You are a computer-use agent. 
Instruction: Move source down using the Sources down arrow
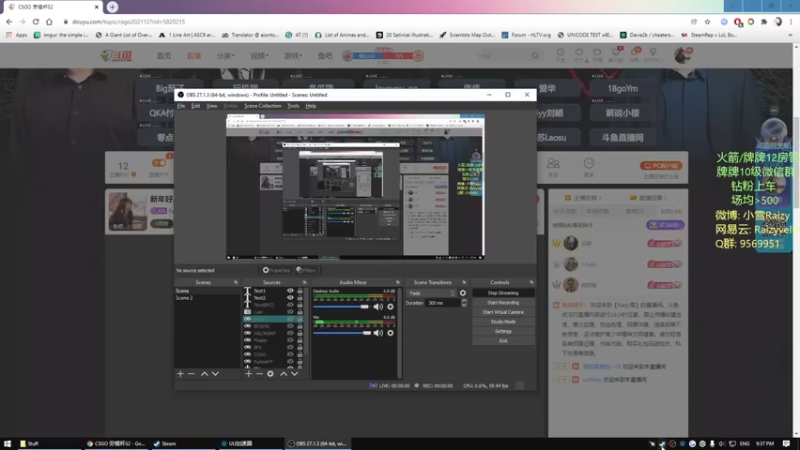[294, 374]
